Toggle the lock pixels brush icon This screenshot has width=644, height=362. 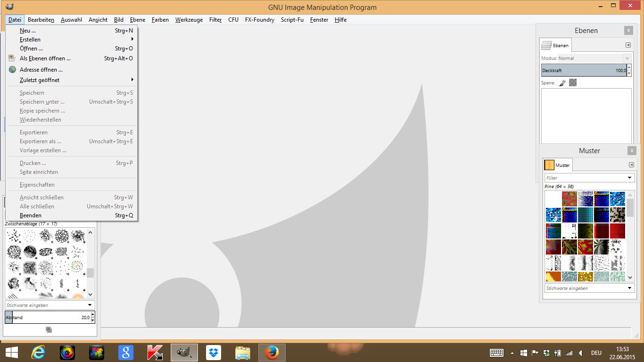click(x=562, y=83)
